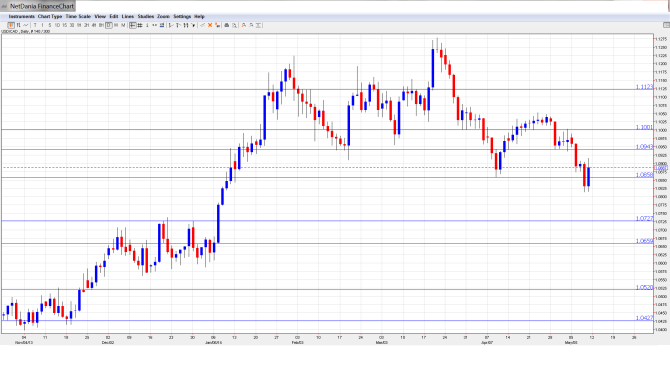The height and width of the screenshot is (376, 670).
Task: Select the daily D time scale
Action: (109, 25)
